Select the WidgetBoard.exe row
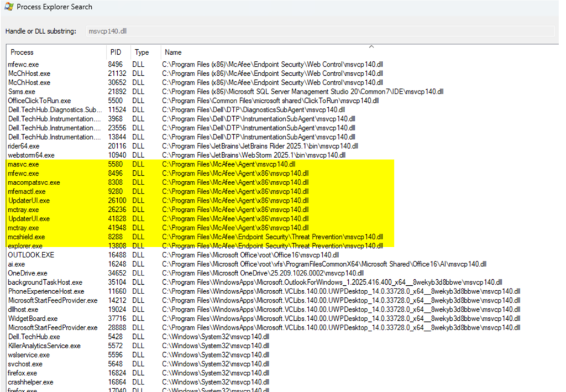Image resolution: width=566 pixels, height=392 pixels. tap(33, 318)
